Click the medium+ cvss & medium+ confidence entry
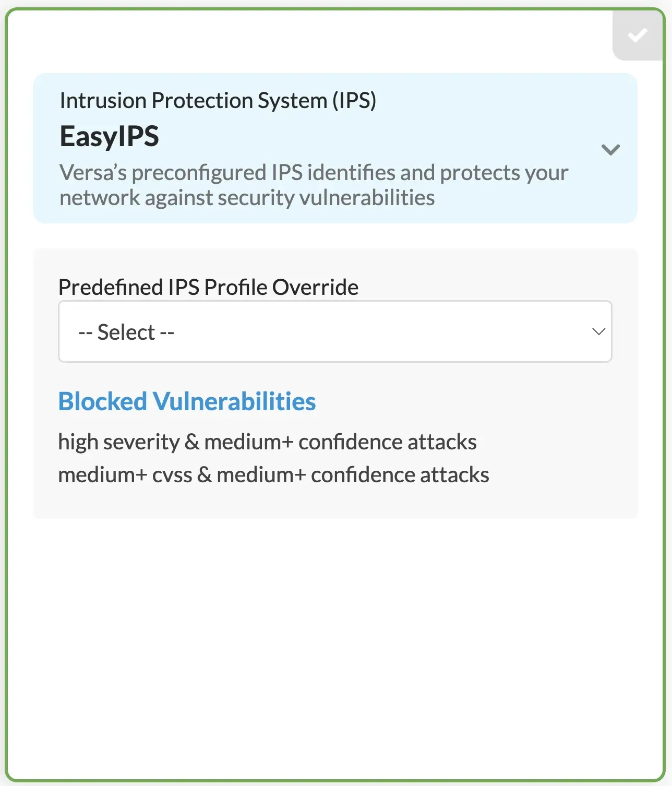This screenshot has height=786, width=672. coord(273,475)
